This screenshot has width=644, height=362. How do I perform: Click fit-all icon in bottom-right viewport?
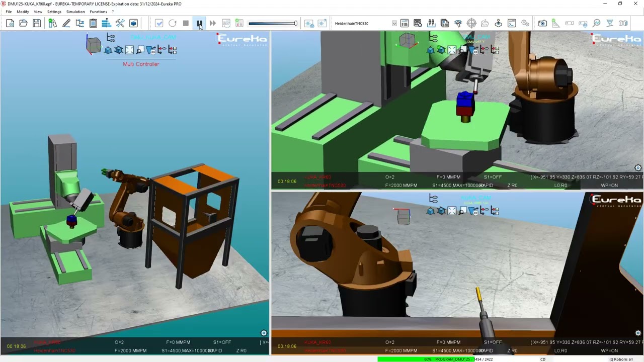(452, 211)
